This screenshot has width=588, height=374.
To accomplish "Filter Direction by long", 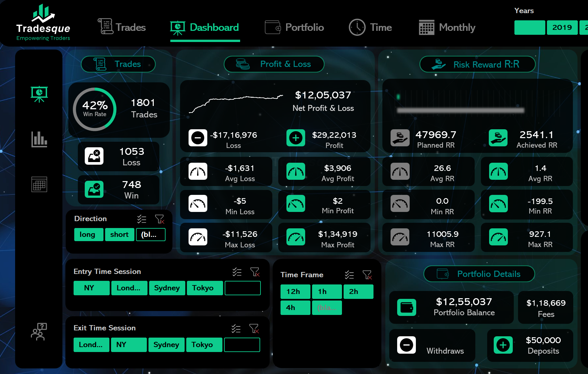I will click(89, 235).
